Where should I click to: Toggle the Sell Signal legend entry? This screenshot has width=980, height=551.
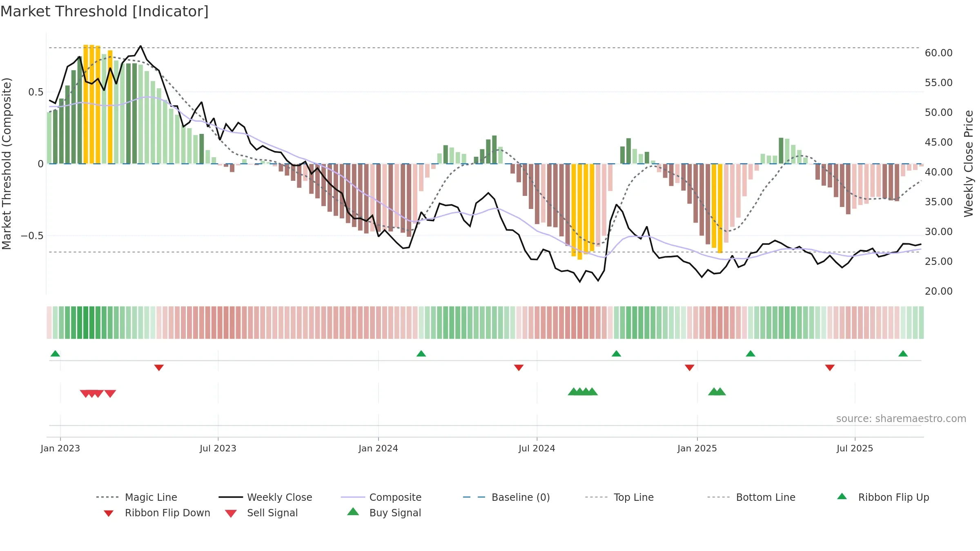click(x=261, y=513)
